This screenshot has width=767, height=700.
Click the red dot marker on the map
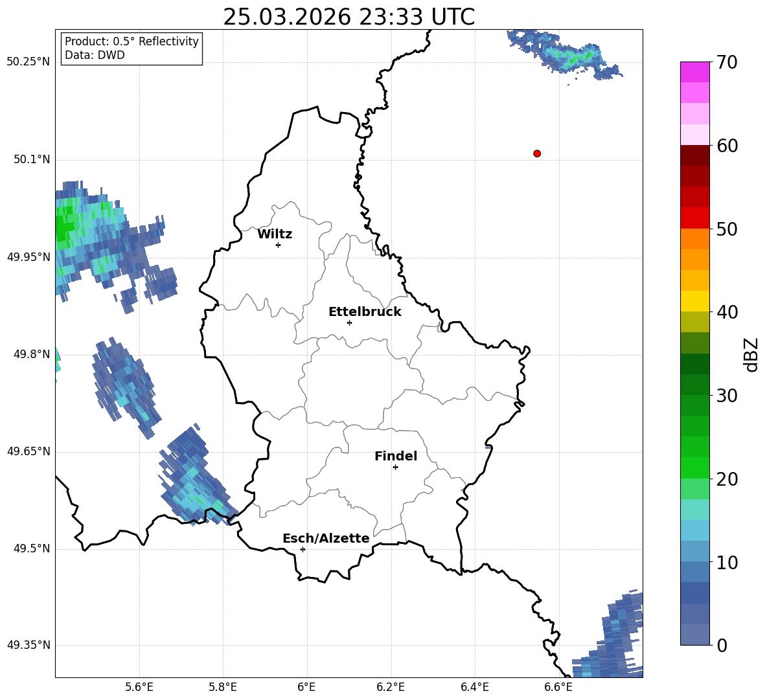click(537, 153)
